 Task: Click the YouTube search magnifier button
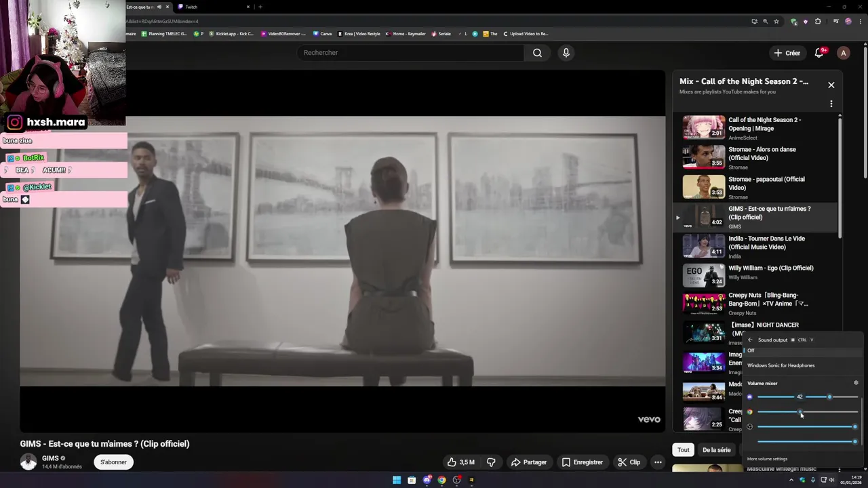[537, 53]
